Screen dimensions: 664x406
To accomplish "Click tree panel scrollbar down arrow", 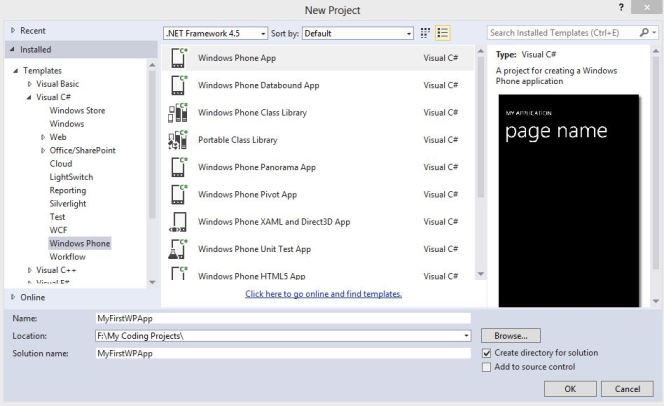I will pyautogui.click(x=152, y=282).
